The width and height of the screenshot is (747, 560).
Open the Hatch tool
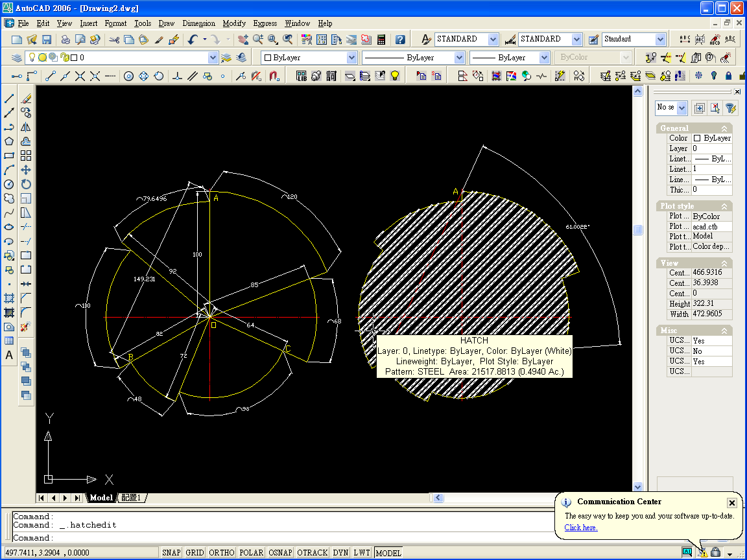point(9,298)
